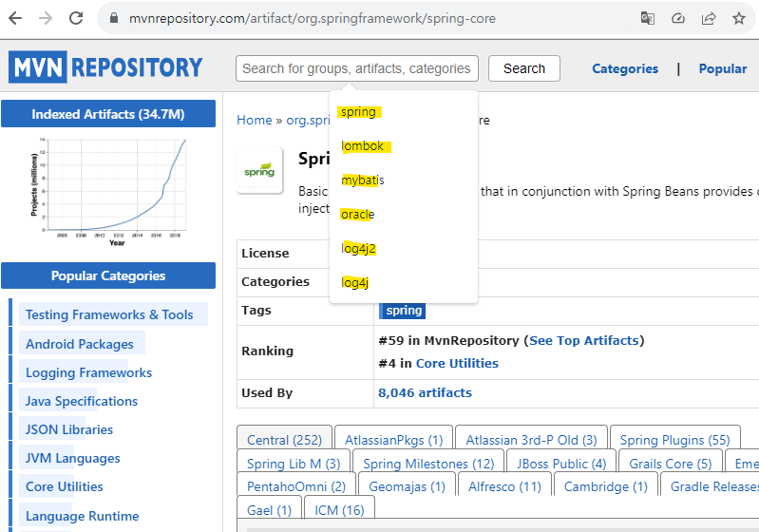Select 'log4j2' suggestion from dropdown
The height and width of the screenshot is (532, 759).
click(x=358, y=248)
